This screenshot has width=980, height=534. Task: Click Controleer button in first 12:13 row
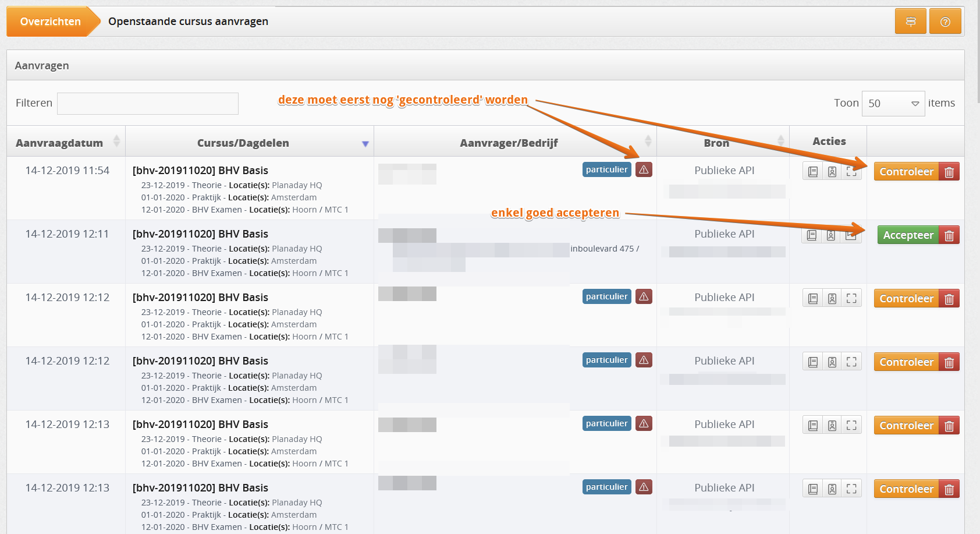[x=906, y=426]
